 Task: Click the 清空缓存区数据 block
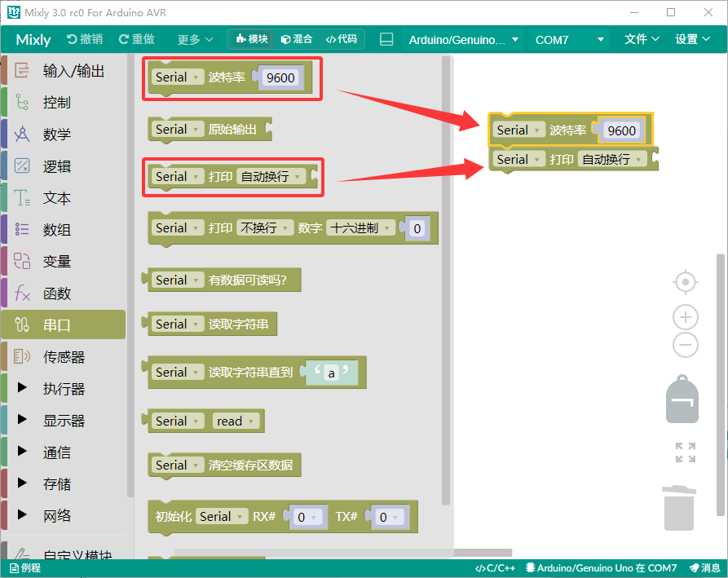coord(225,465)
